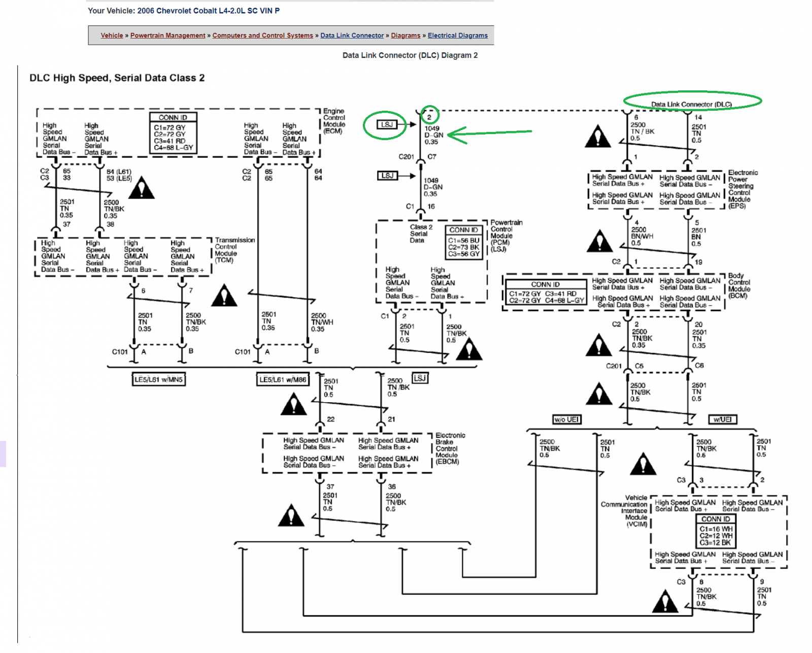812x653 pixels.
Task: Click warning triangle between w/o UEI and w/UEI
Action: [x=643, y=464]
